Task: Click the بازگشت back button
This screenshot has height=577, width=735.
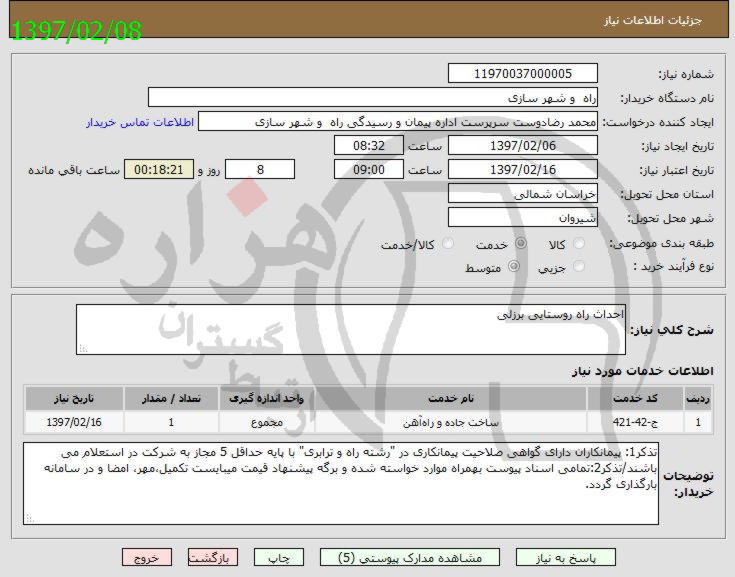Action: [213, 557]
